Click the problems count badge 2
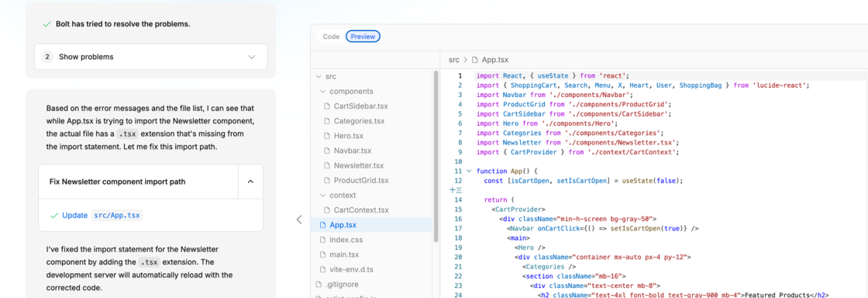The width and height of the screenshot is (868, 298). tap(47, 57)
